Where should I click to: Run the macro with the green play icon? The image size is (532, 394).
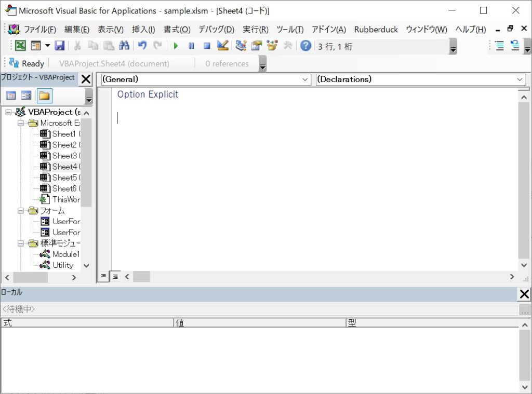click(x=176, y=46)
